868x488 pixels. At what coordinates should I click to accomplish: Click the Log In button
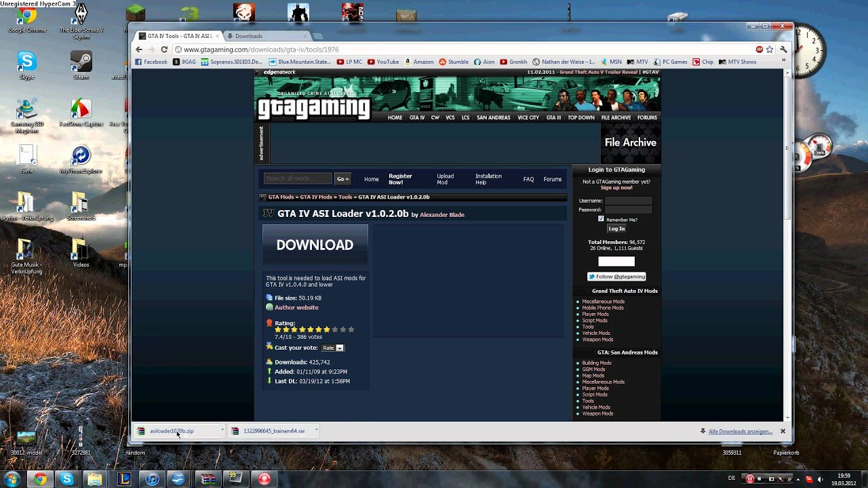[x=616, y=228]
